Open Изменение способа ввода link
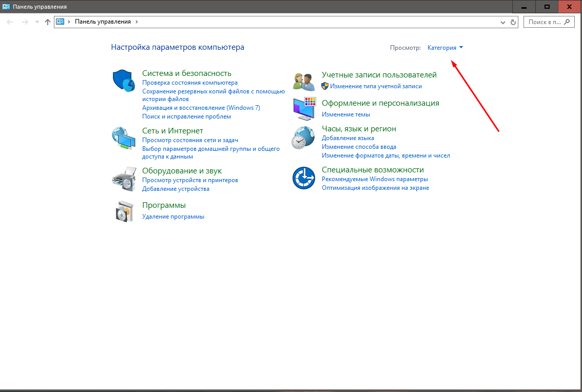582x392 pixels. point(359,147)
